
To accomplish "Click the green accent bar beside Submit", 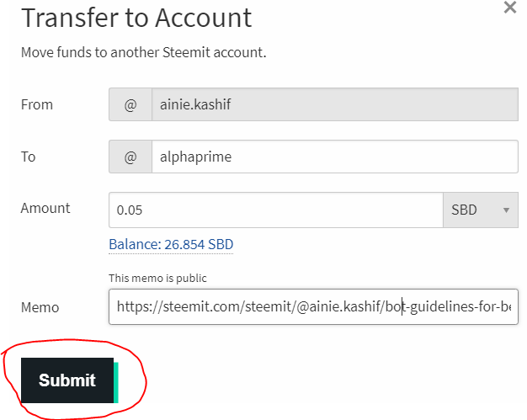I will point(116,381).
